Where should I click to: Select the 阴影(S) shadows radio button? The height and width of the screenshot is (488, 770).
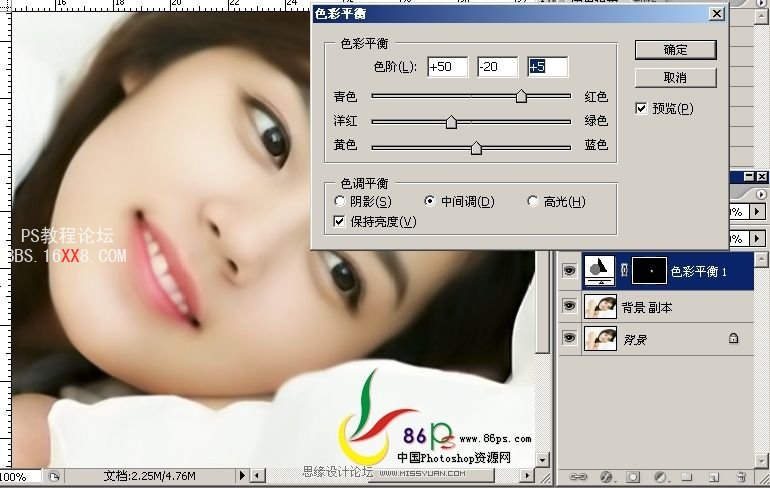[341, 202]
